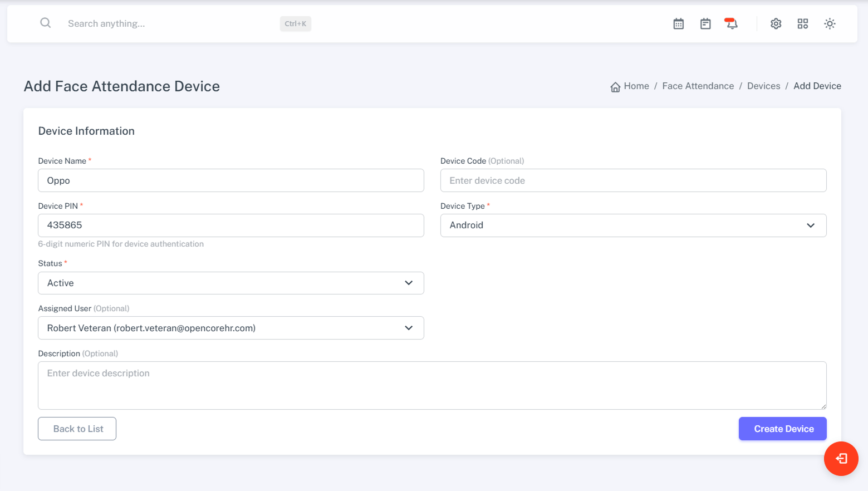Click the search magnifier icon
This screenshot has height=491, width=868.
pyautogui.click(x=46, y=23)
